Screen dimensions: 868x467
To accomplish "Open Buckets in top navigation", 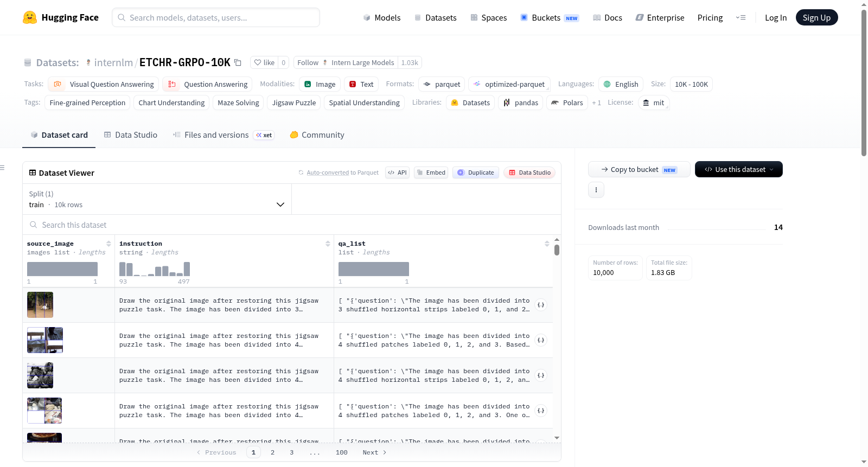I will [x=550, y=17].
